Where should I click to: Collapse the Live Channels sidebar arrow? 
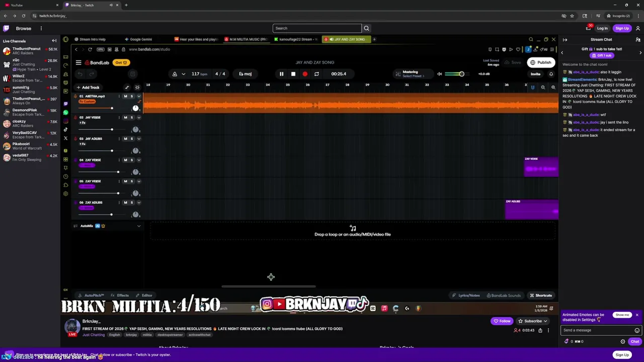point(54,41)
